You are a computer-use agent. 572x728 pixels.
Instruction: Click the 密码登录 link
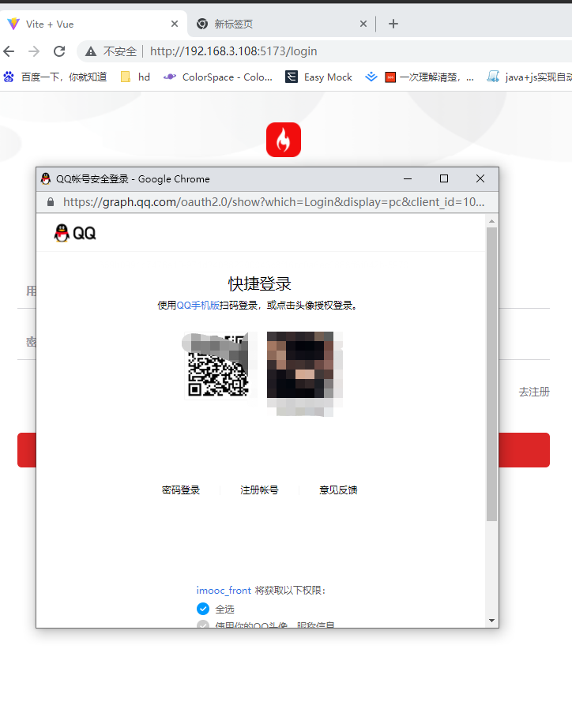pos(181,490)
